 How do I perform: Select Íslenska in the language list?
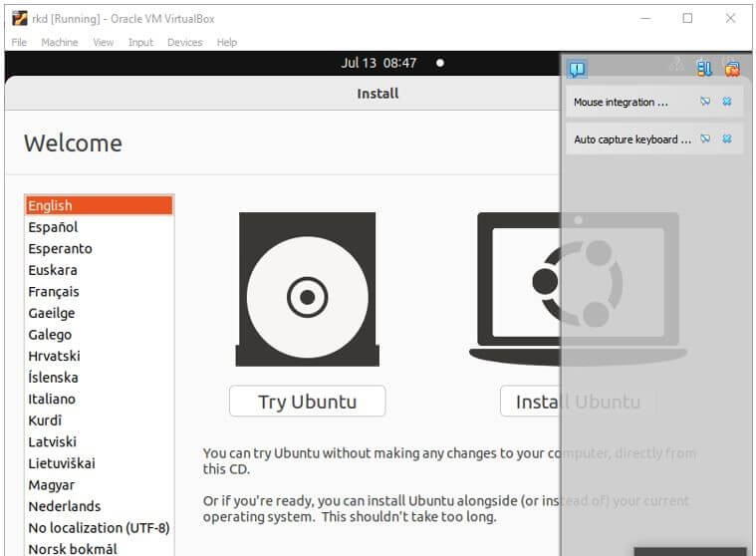(99, 378)
